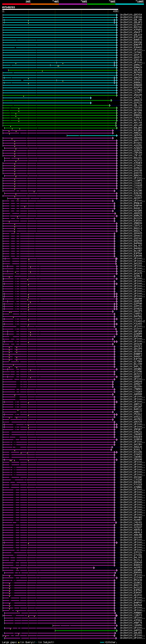Select the query name AV549293
The image size is (146, 644).
[8, 8]
